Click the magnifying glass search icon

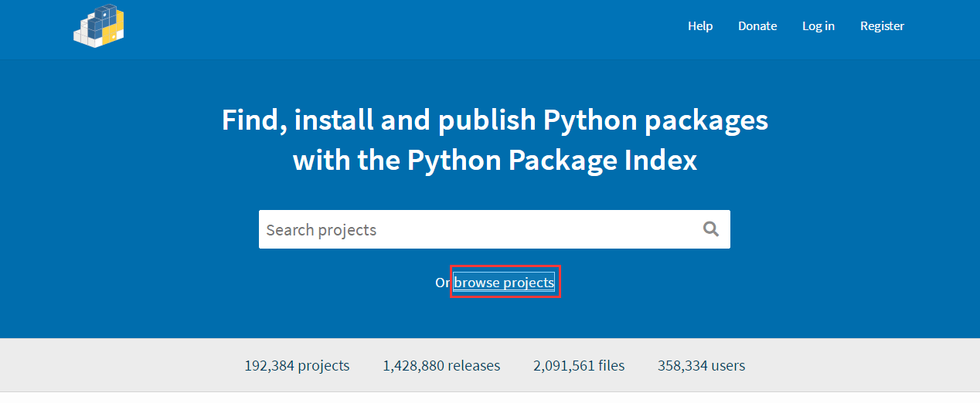tap(711, 229)
